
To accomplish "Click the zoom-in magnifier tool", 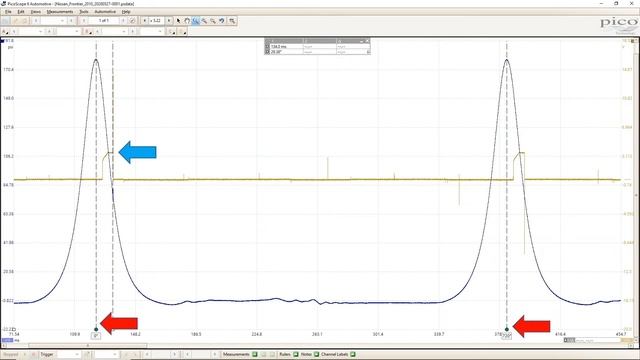I will point(204,20).
